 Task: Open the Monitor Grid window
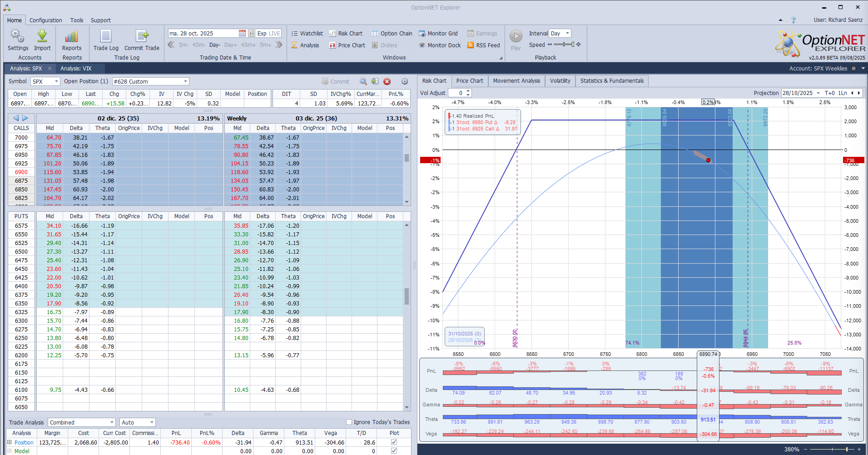[x=438, y=33]
